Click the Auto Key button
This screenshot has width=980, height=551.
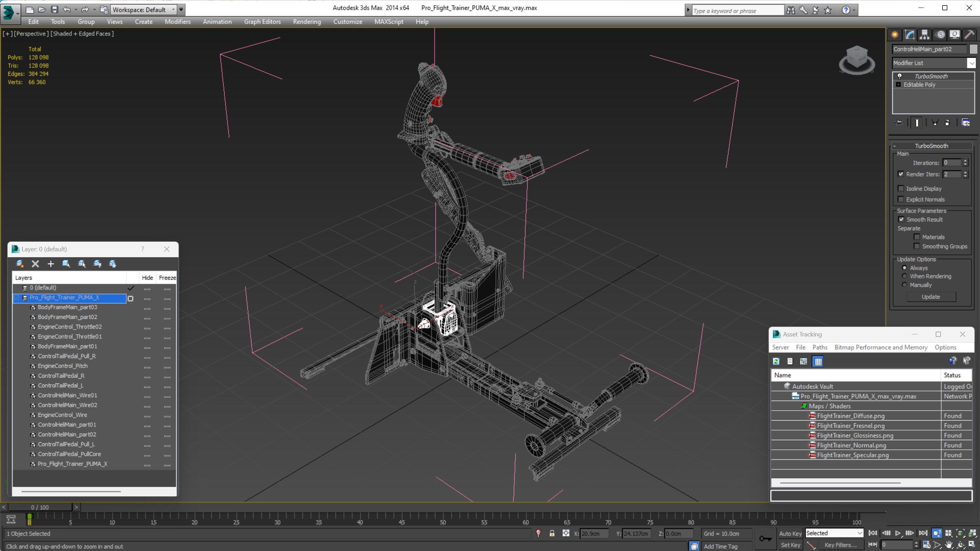tap(790, 533)
